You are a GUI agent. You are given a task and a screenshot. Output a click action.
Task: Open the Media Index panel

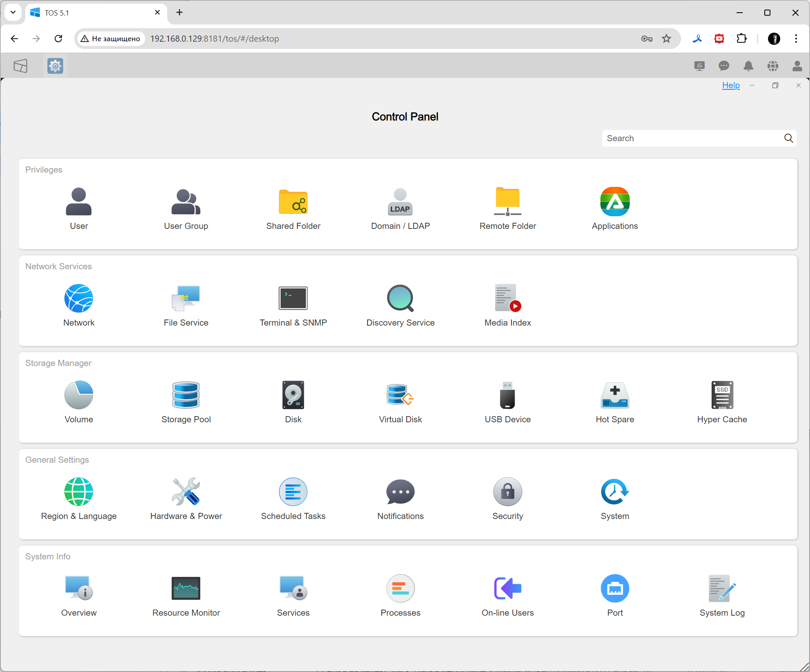[507, 305]
